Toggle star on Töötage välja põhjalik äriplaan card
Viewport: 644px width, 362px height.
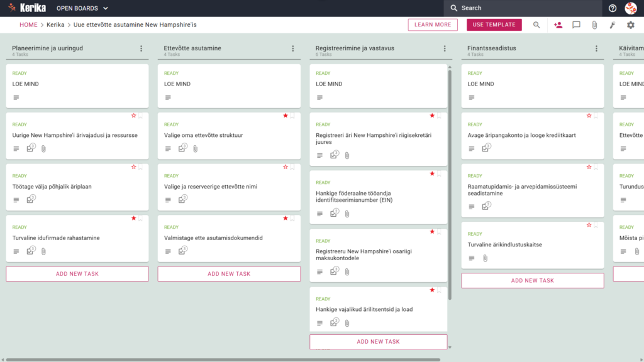[x=133, y=167]
